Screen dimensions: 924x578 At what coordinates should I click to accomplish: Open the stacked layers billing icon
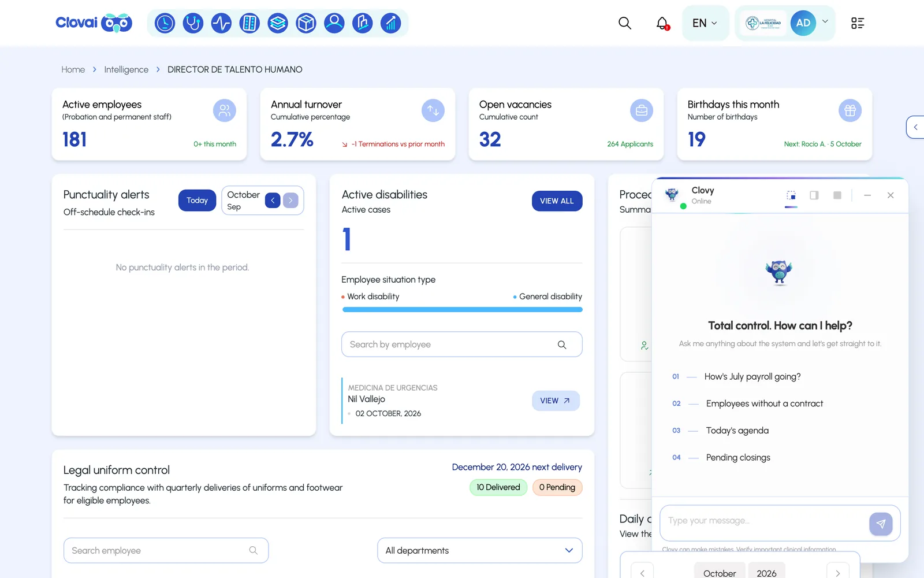(x=278, y=23)
